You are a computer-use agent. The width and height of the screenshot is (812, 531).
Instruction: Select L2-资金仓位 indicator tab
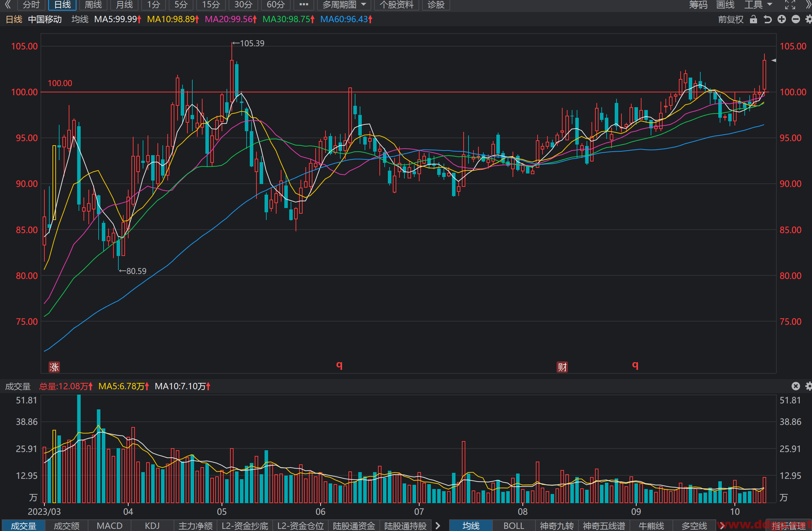click(300, 526)
